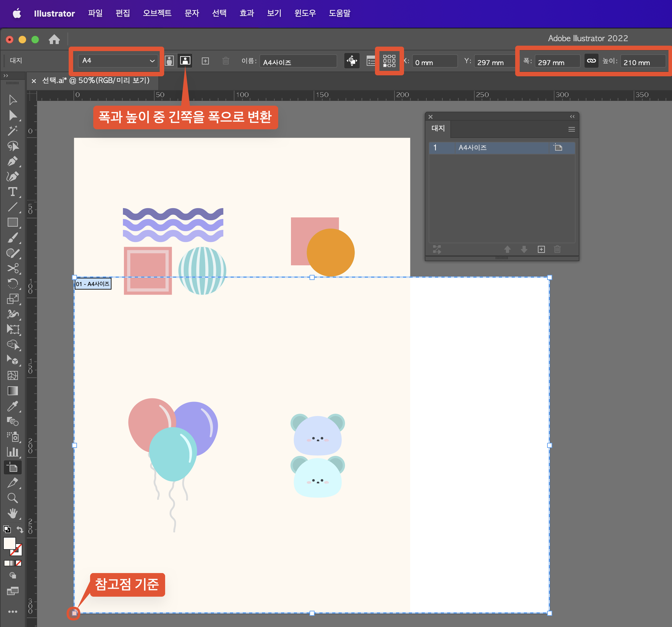
Task: Choose the Scissors tool
Action: pyautogui.click(x=13, y=268)
